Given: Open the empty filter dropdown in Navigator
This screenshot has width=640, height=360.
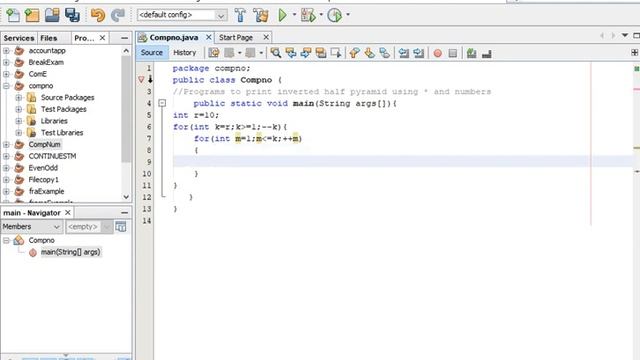Looking at the screenshot, I should click(x=89, y=227).
